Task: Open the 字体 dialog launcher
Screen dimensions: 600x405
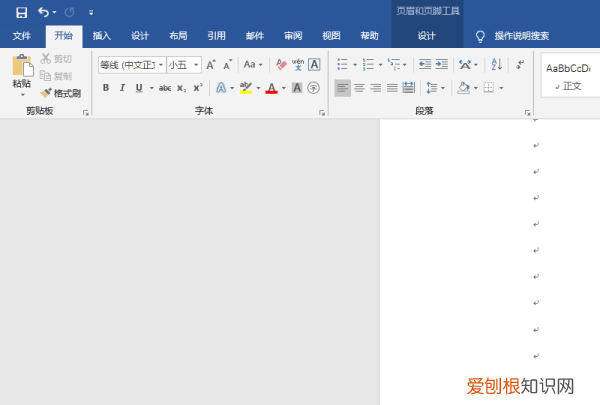Action: click(322, 113)
